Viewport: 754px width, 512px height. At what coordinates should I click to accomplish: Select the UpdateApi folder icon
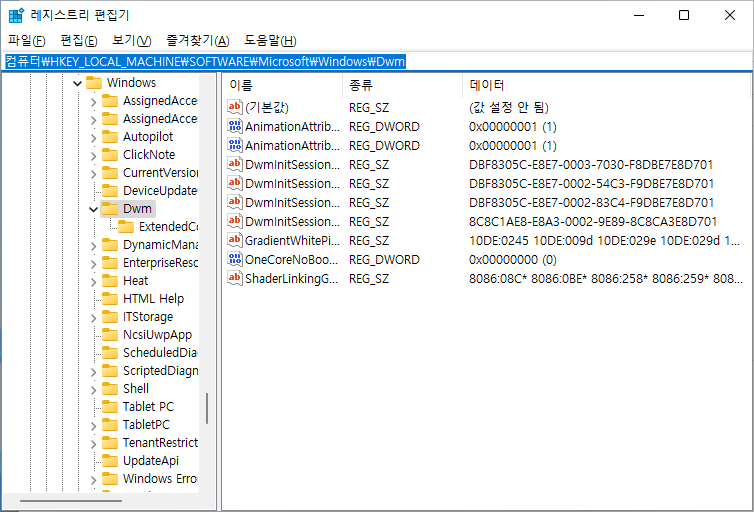click(x=110, y=461)
